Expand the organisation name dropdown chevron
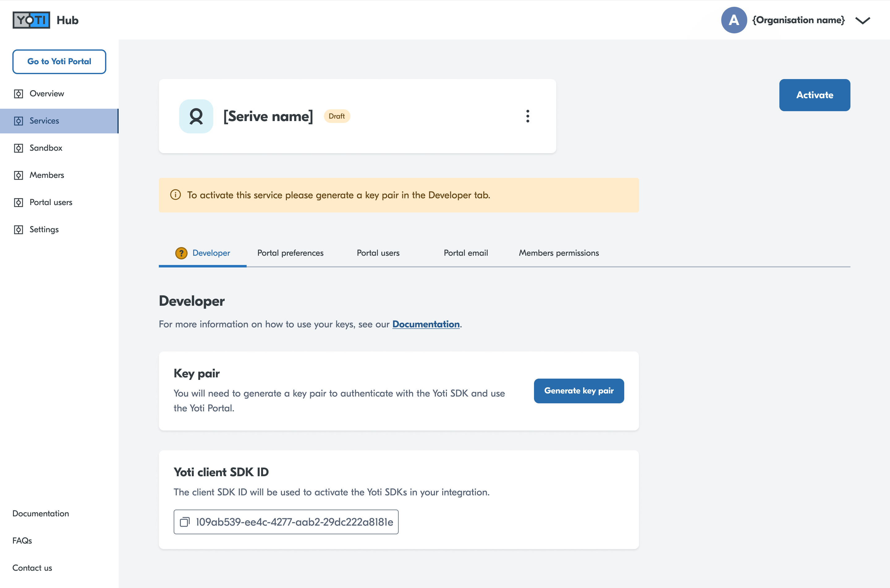The image size is (890, 588). click(x=862, y=20)
